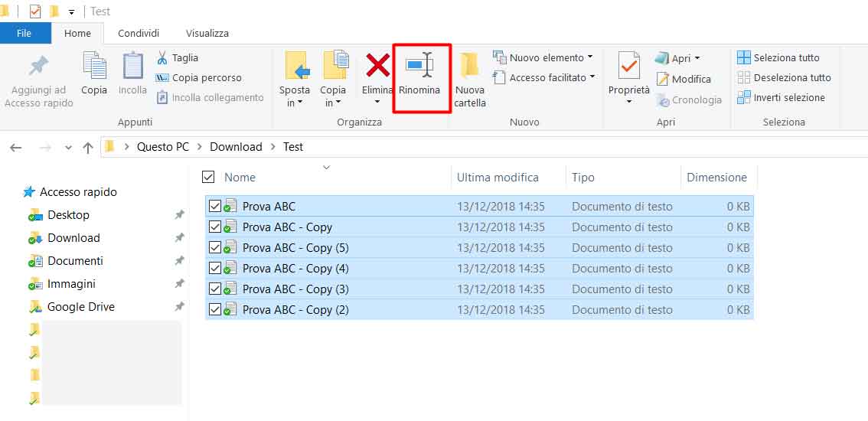
Task: Click Modifica edit button
Action: point(683,79)
